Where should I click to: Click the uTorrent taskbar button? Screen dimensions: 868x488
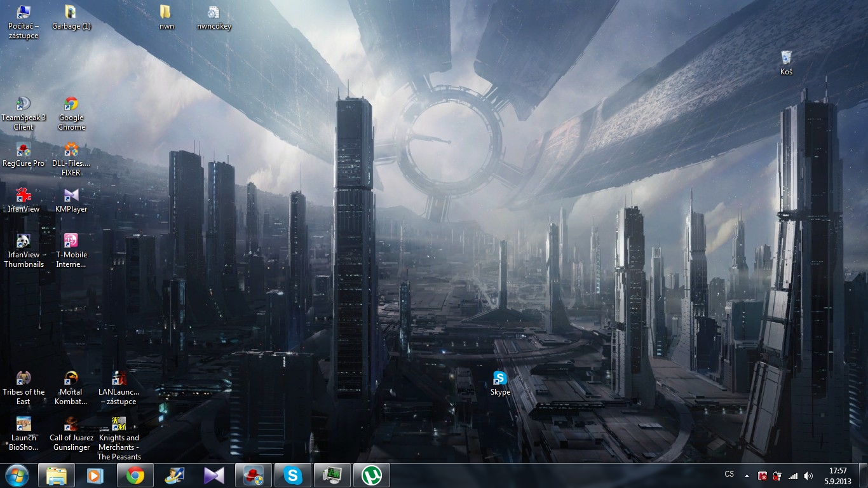pyautogui.click(x=371, y=475)
